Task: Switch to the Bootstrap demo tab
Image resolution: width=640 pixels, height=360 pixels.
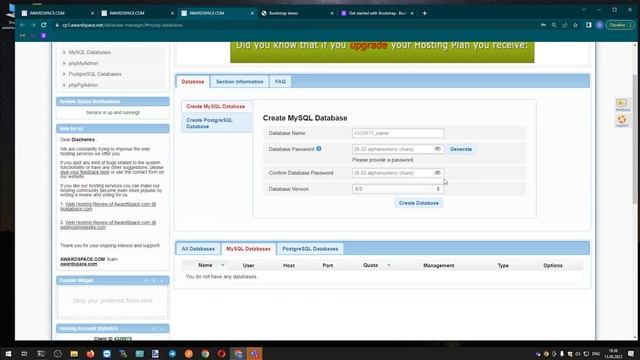Action: [297, 13]
